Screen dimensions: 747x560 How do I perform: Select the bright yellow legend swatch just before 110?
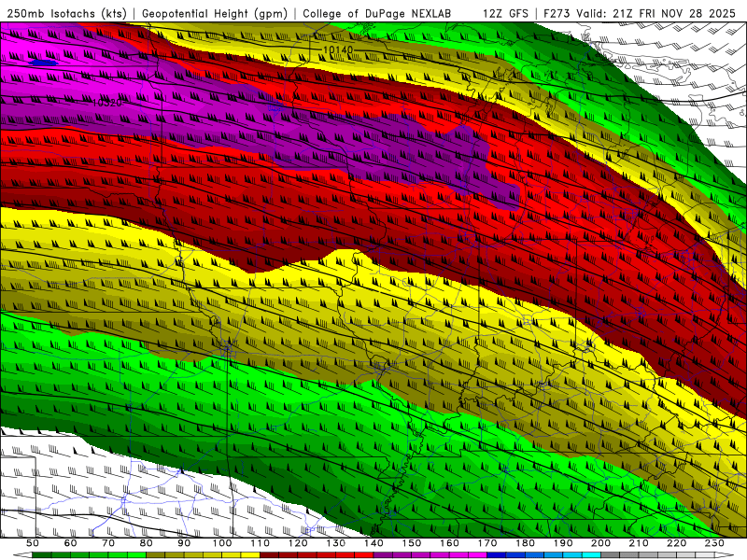pos(250,555)
